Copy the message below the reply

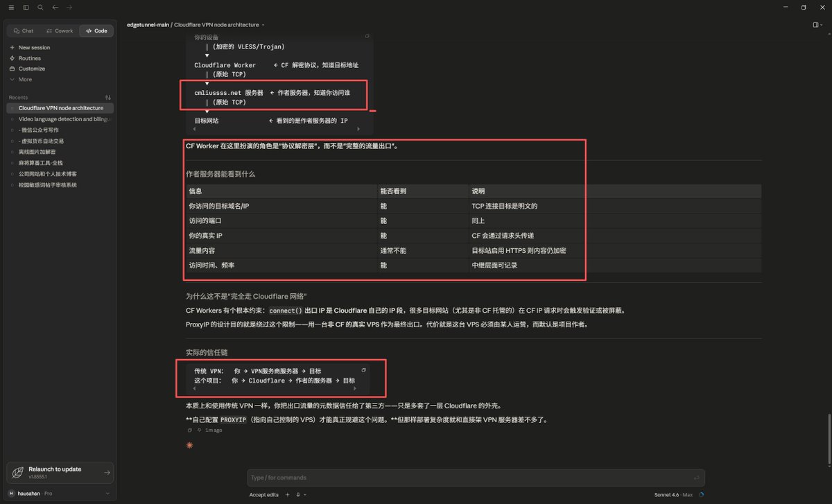click(189, 430)
